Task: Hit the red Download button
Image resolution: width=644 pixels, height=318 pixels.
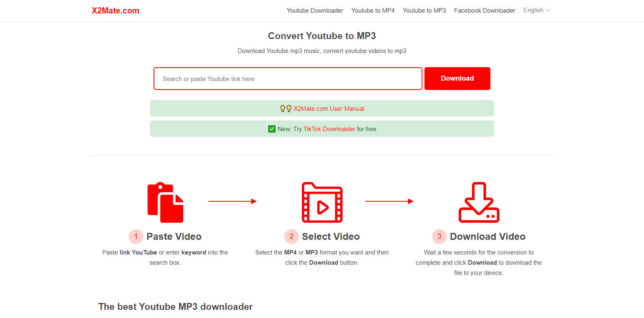Action: coord(457,79)
